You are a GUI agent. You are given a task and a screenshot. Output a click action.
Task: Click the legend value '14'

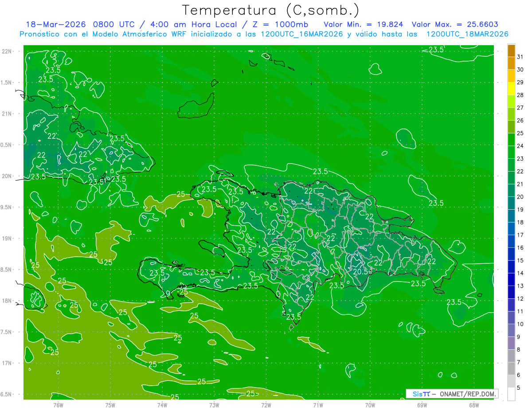pos(520,274)
